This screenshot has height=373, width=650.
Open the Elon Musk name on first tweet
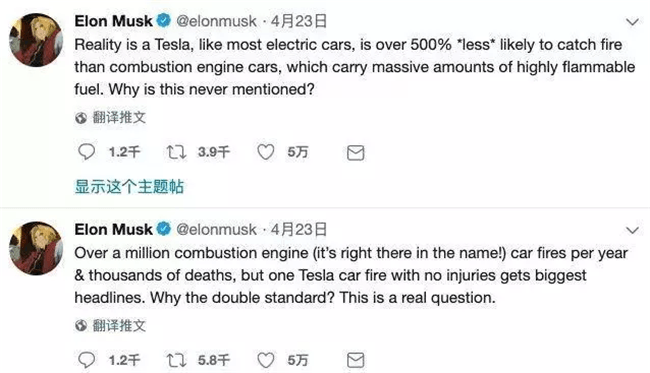click(114, 21)
